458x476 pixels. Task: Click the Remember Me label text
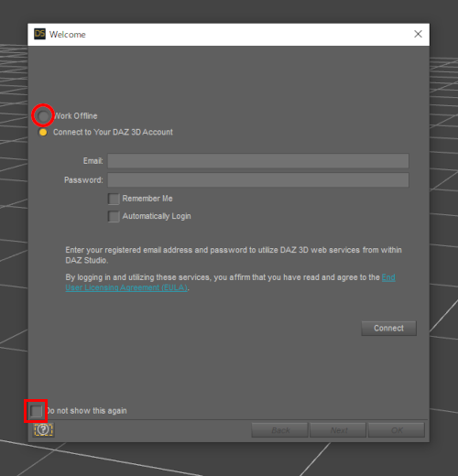[147, 199]
